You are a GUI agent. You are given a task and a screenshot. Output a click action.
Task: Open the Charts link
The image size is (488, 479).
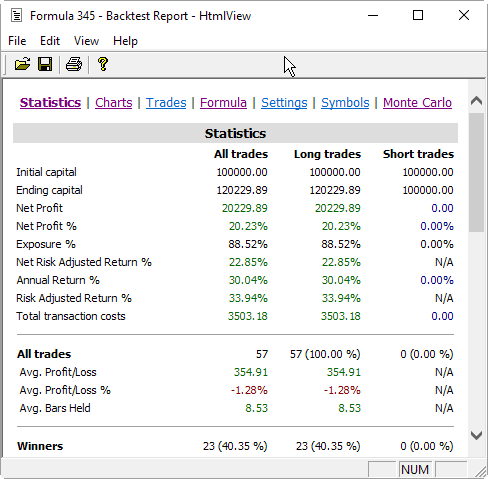point(114,103)
